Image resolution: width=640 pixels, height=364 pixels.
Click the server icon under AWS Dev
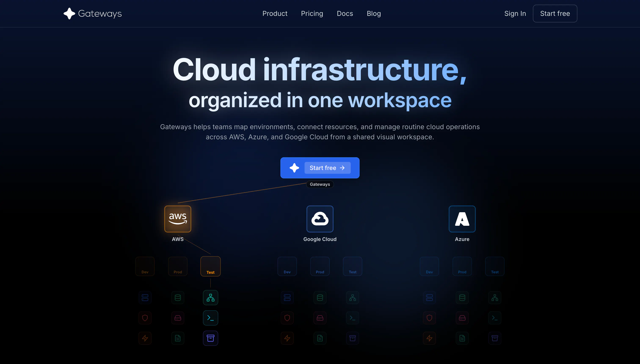pos(145,297)
